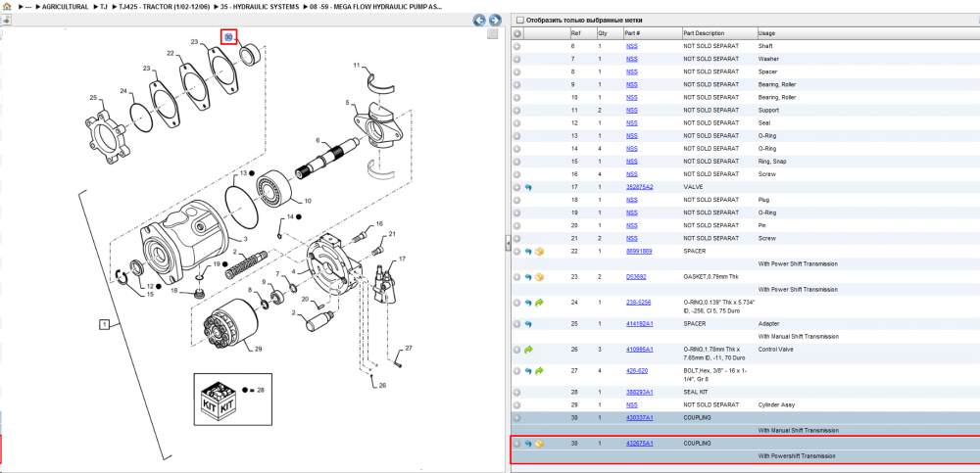Add Ref 22 SPACER with plus icon
The image size is (980, 473).
[x=516, y=251]
